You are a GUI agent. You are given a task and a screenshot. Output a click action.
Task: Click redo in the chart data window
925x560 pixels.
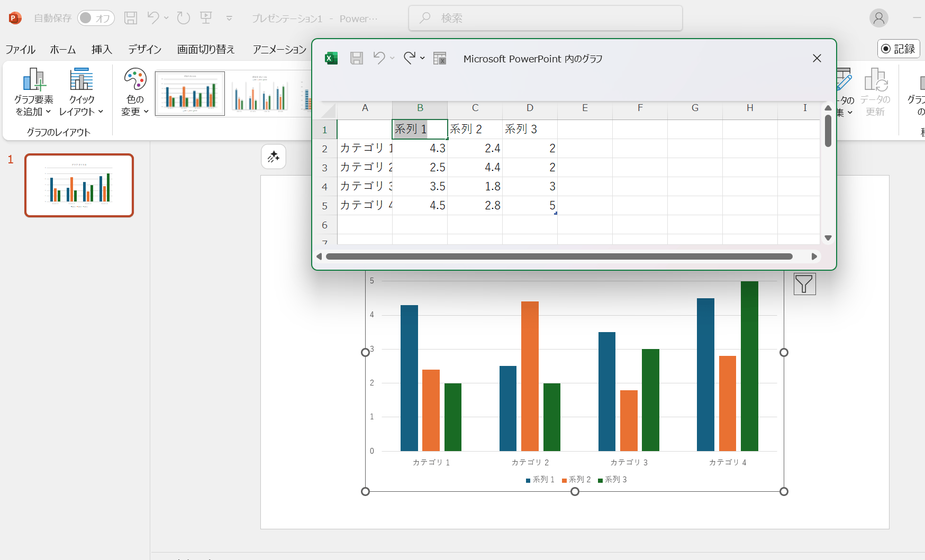pyautogui.click(x=409, y=58)
